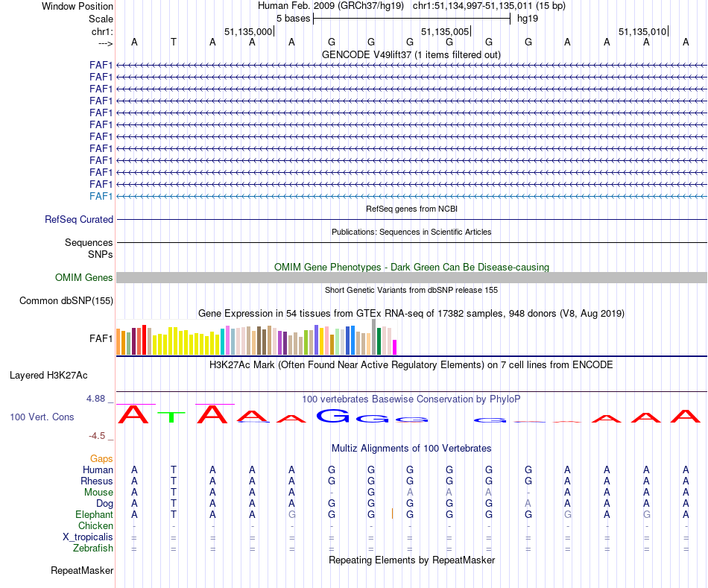Click the H3K27Ac Mark track title
Image resolution: width=708 pixels, height=588 pixels.
(x=411, y=365)
